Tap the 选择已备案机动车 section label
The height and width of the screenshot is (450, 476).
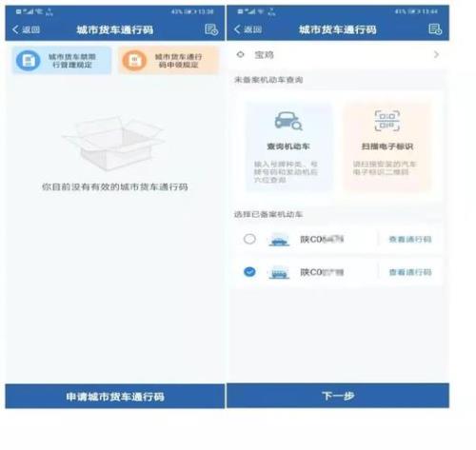point(268,214)
